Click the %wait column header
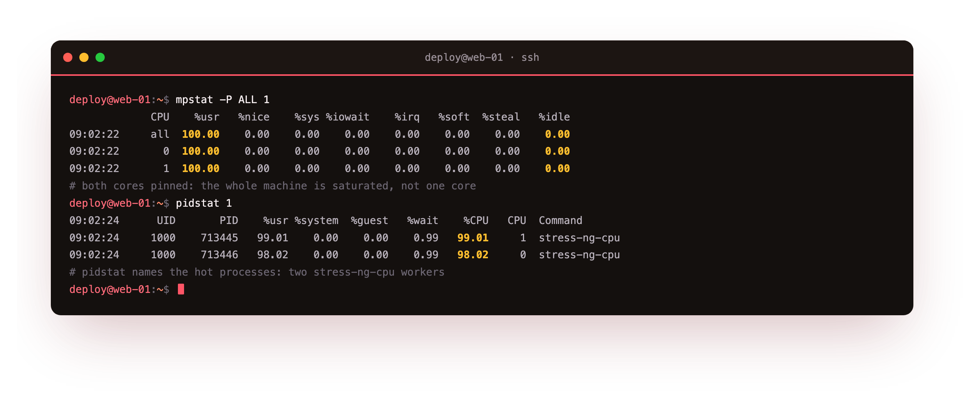The width and height of the screenshot is (980, 408). click(x=423, y=221)
